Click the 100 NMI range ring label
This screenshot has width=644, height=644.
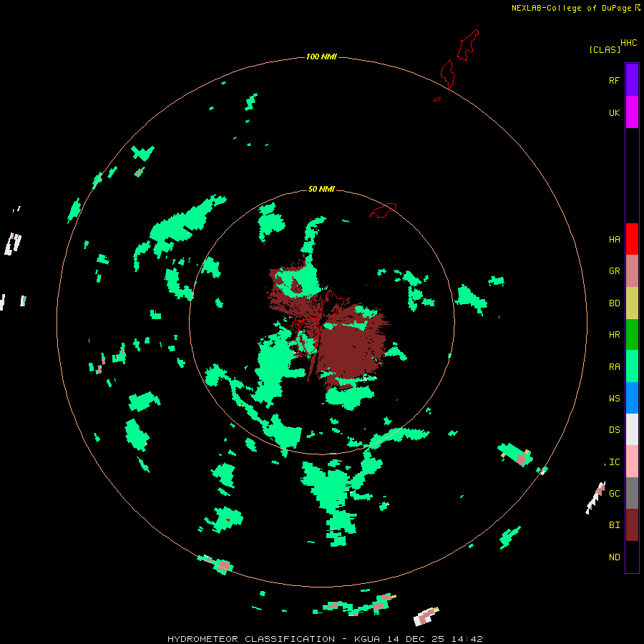(321, 57)
